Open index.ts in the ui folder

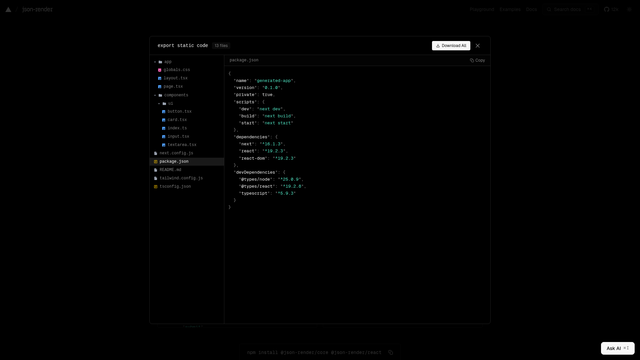187,128
